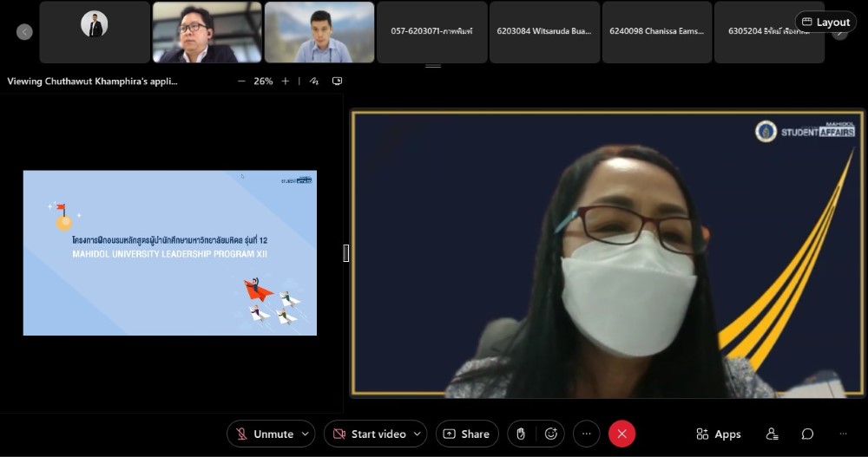Open more options ellipsis in center controls
Viewport: 868px width, 457px height.
click(586, 434)
